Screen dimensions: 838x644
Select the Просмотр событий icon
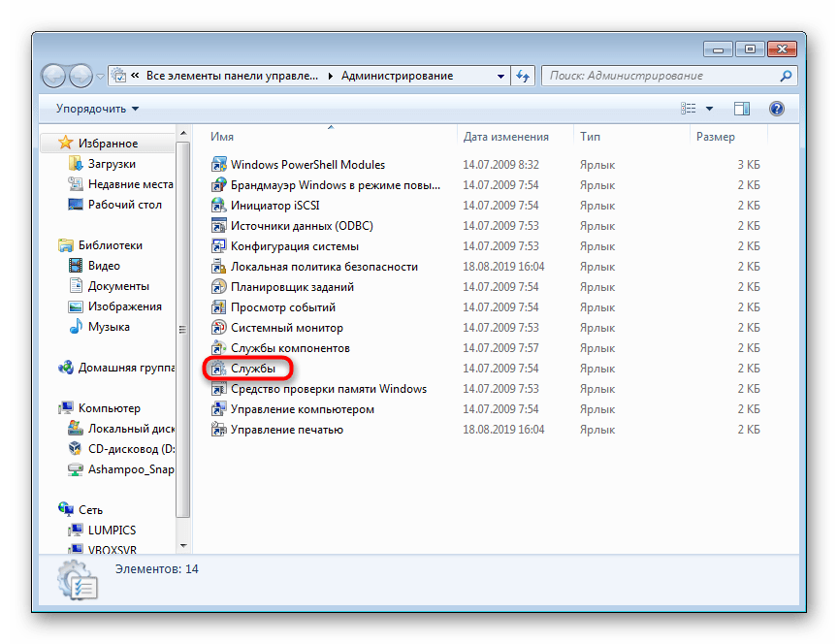click(219, 307)
